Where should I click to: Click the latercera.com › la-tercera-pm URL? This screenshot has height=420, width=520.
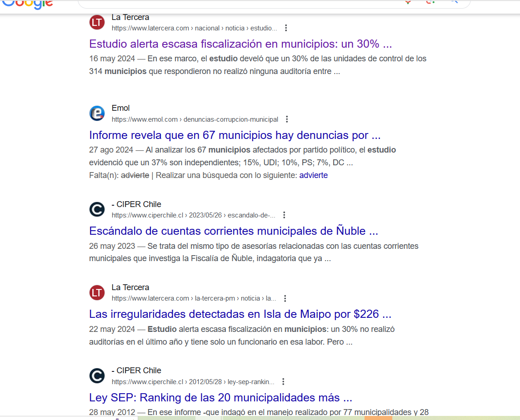tap(194, 298)
